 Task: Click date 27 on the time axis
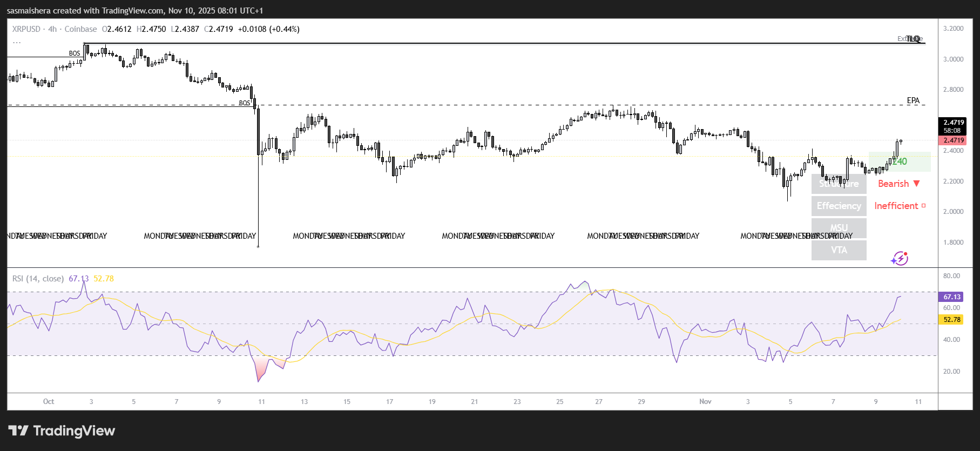[599, 402]
